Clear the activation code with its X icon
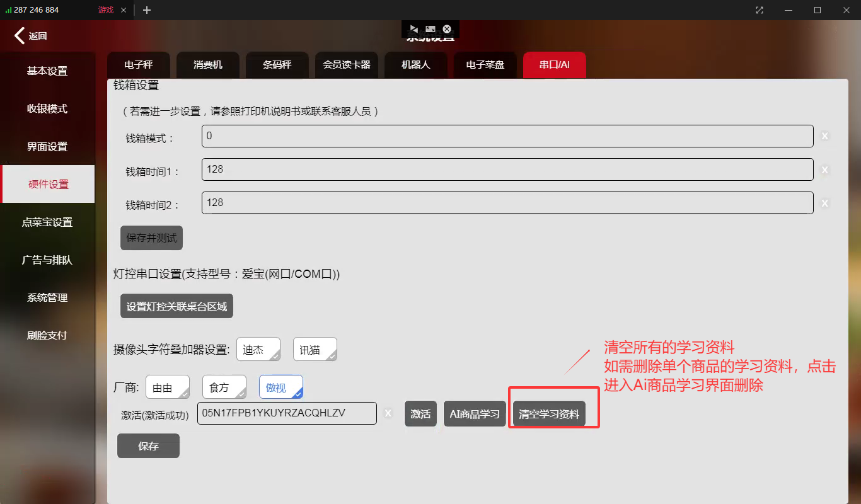Viewport: 861px width, 504px height. click(x=388, y=413)
